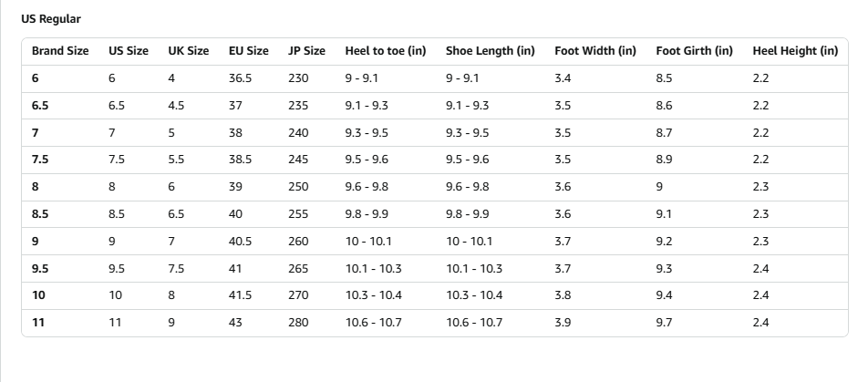This screenshot has height=382, width=868.
Task: Select the EU size 36.5 cell
Action: [x=240, y=78]
